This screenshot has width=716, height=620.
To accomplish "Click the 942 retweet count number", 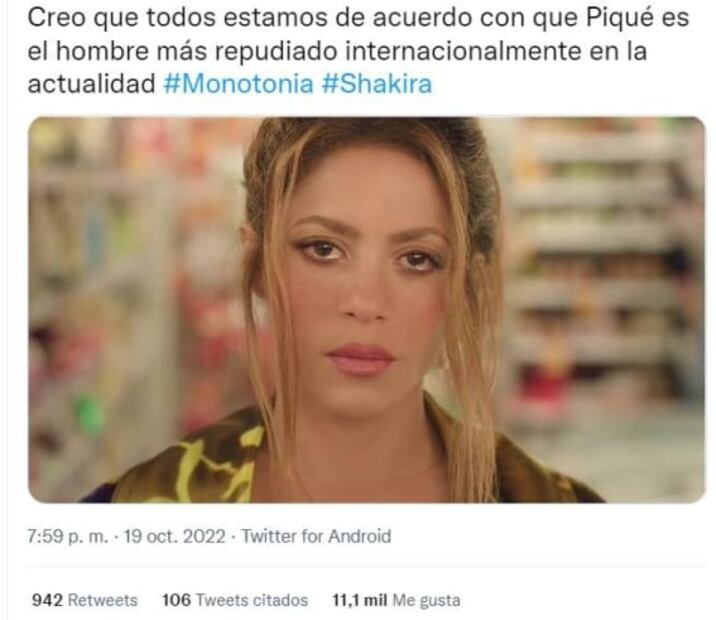I will tap(47, 600).
